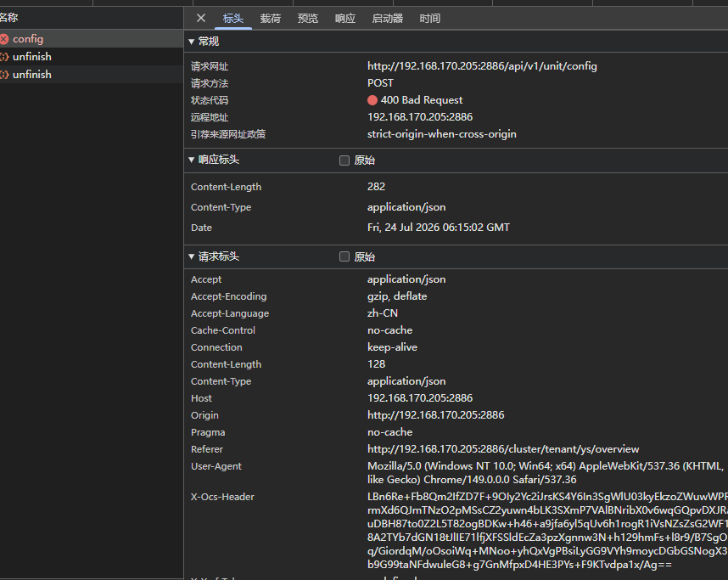Select the config request row
Image resolution: width=728 pixels, height=580 pixels.
92,39
